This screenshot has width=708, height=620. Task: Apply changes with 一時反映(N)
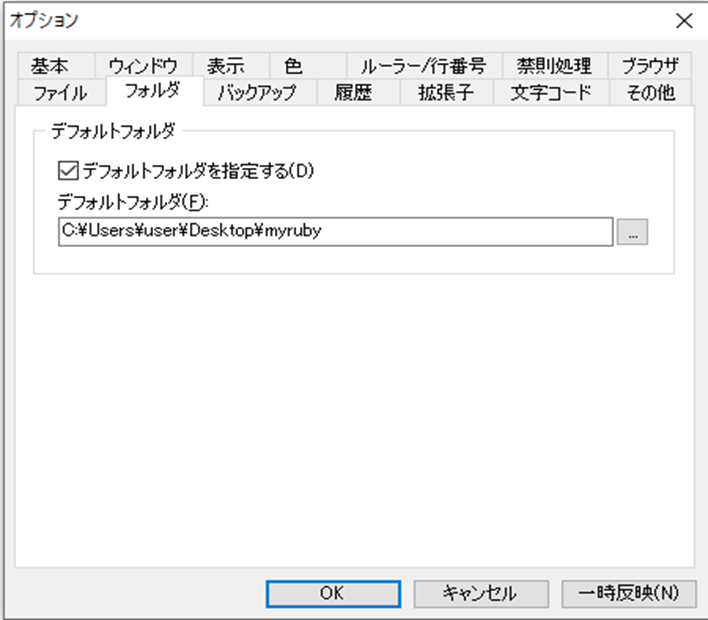click(x=627, y=593)
